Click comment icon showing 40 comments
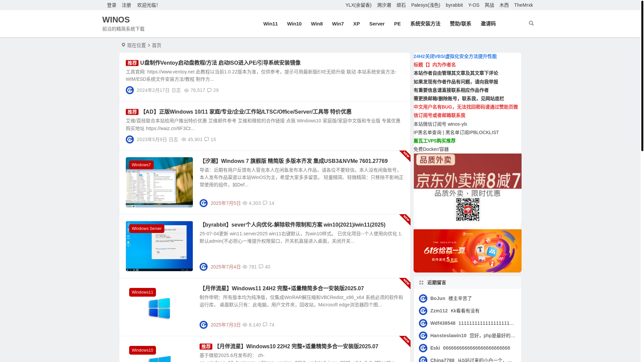This screenshot has width=644, height=362. tap(261, 266)
